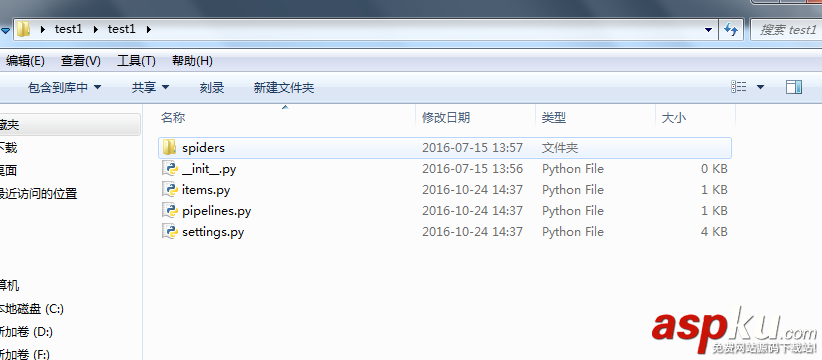Click the __init__.py Python file icon
The image size is (822, 360).
(x=169, y=169)
